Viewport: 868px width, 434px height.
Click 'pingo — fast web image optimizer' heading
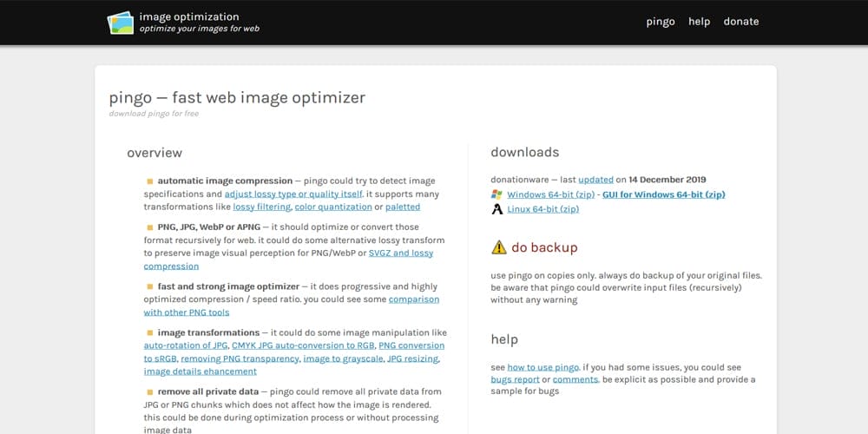pos(237,98)
